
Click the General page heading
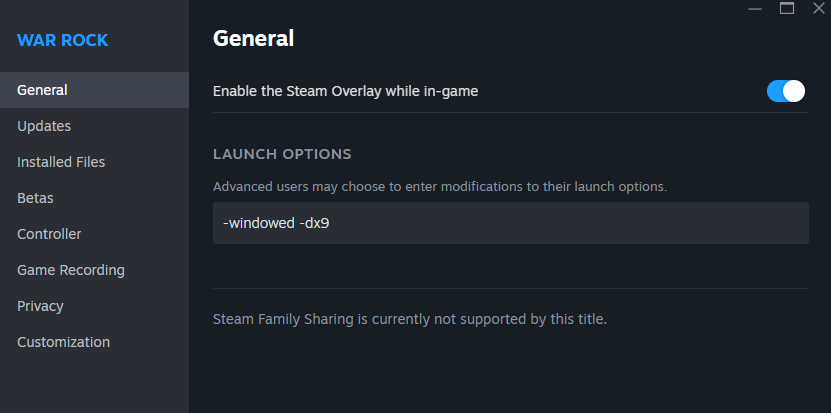(x=253, y=39)
